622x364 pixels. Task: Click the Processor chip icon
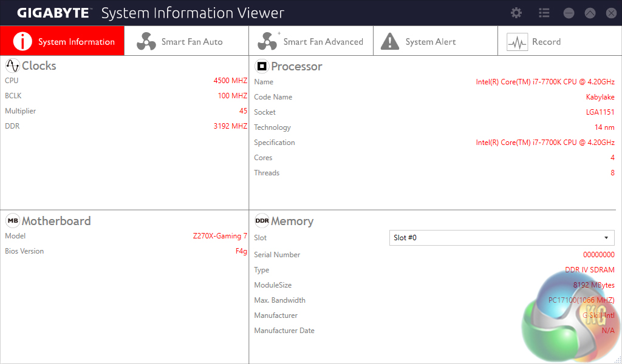(262, 66)
